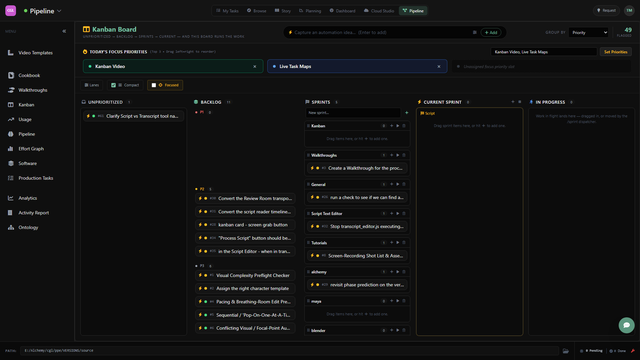Delete the General sprint with trash icon
Screen dimensions: 640x360
click(404, 184)
